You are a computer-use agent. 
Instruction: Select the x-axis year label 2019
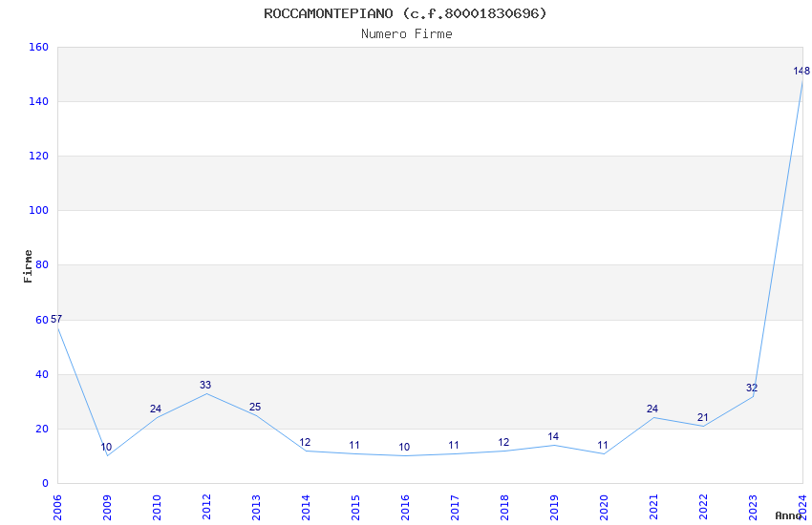555,508
